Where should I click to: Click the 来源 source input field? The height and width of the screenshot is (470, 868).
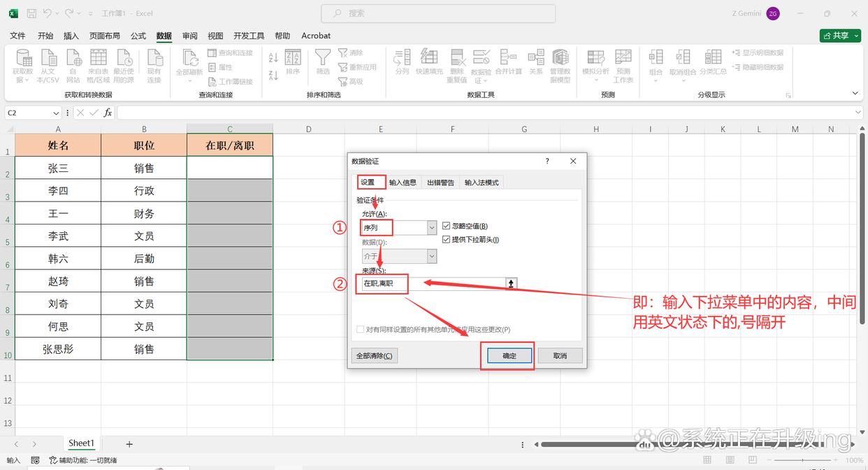(433, 284)
